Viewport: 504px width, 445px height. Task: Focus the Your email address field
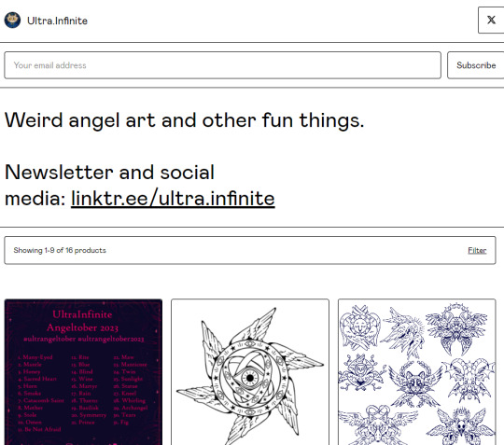point(222,65)
